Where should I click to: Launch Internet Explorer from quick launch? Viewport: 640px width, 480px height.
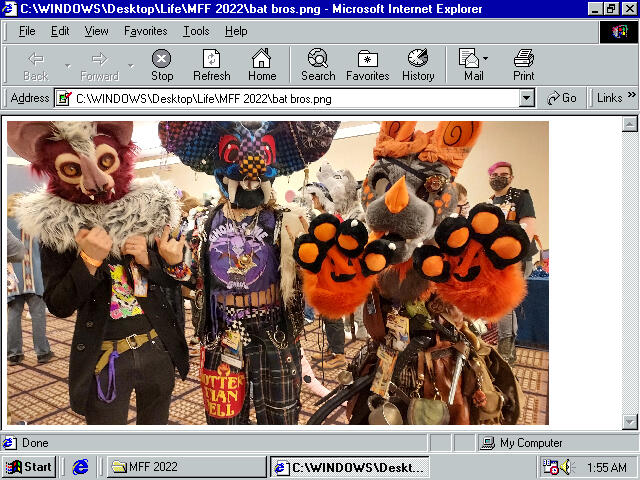click(81, 467)
